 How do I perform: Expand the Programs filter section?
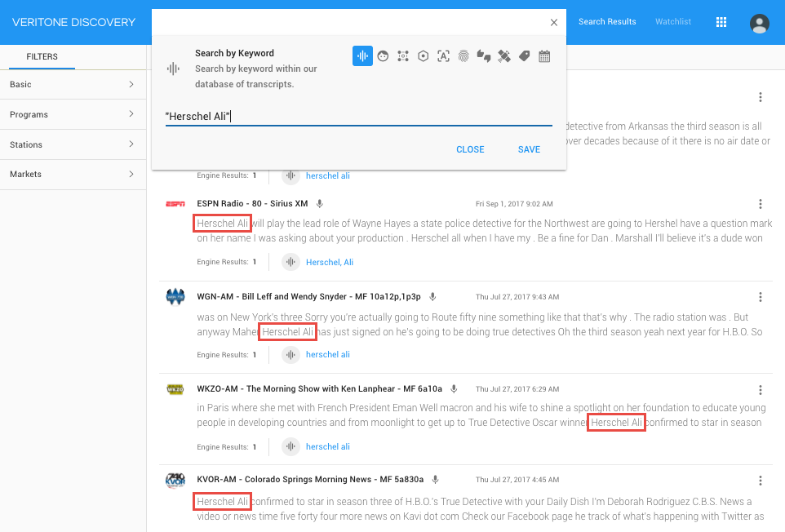click(73, 114)
